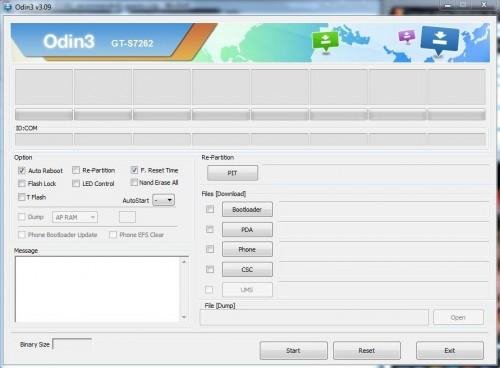
Task: Click the first progress bar slot
Action: [44, 114]
